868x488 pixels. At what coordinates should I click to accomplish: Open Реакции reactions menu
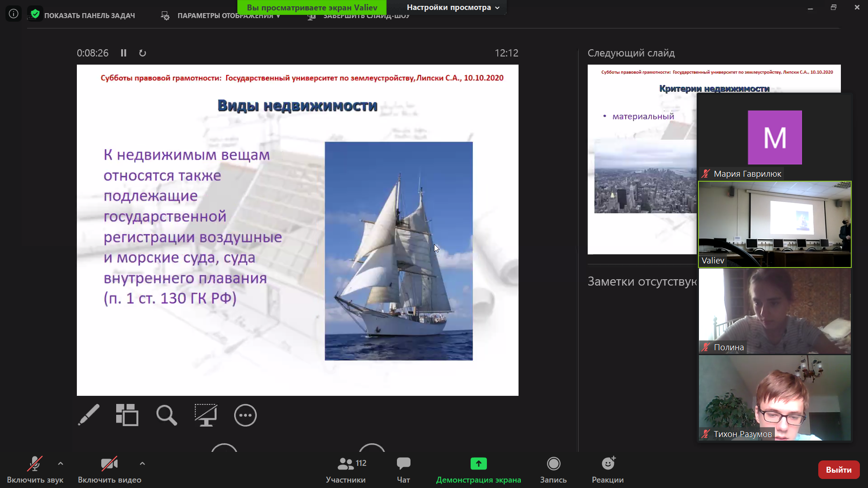pyautogui.click(x=608, y=470)
